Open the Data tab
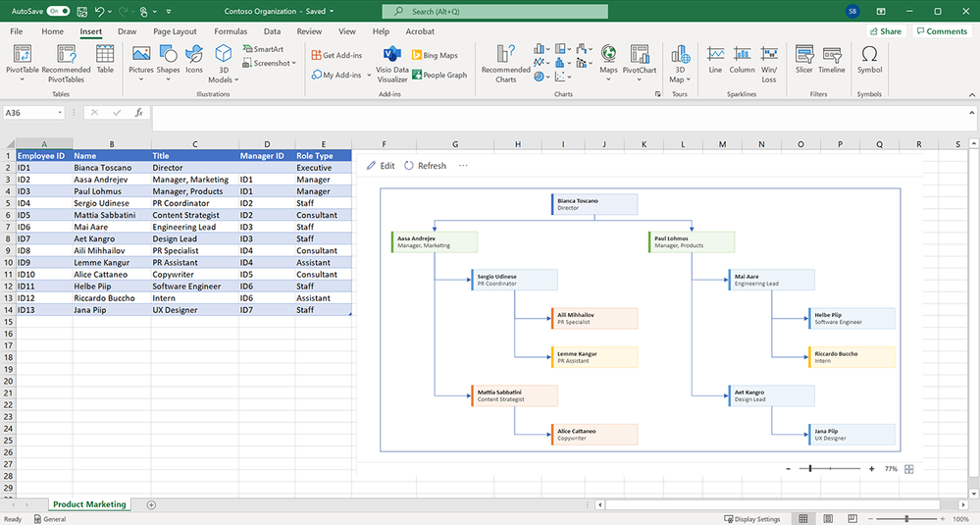 (272, 31)
